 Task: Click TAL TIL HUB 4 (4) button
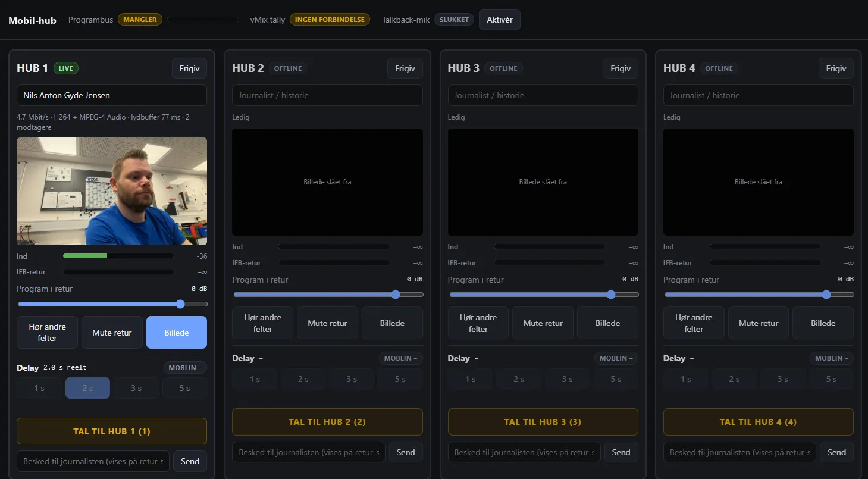click(759, 422)
